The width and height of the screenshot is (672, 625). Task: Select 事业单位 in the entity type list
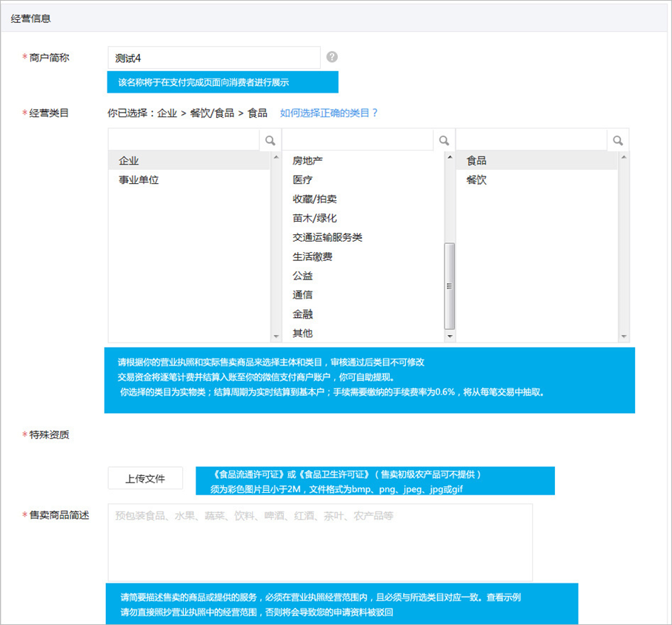pyautogui.click(x=139, y=180)
